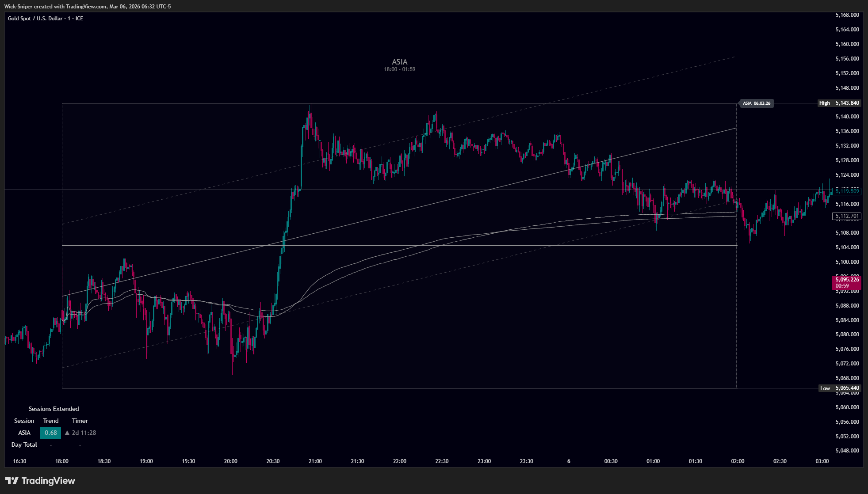Screen dimensions: 868x494
Task: Click the 'Wick-Sniper created with TradingView.com' header text
Action: [56, 7]
